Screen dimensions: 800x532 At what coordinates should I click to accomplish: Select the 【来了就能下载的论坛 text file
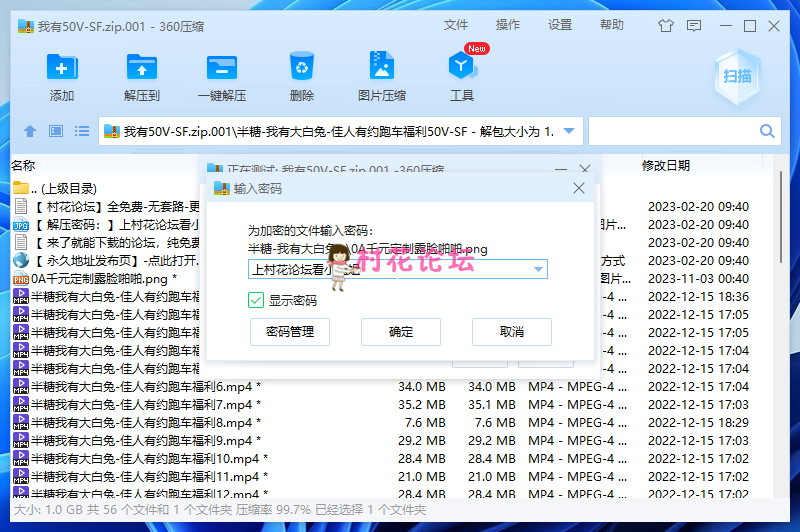[x=106, y=243]
